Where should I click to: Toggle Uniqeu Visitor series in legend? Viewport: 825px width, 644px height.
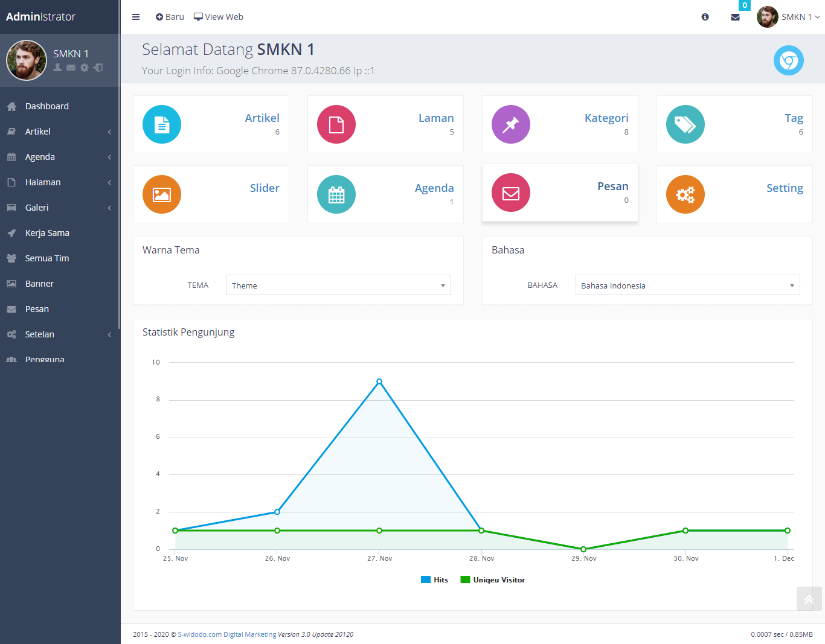tap(493, 580)
